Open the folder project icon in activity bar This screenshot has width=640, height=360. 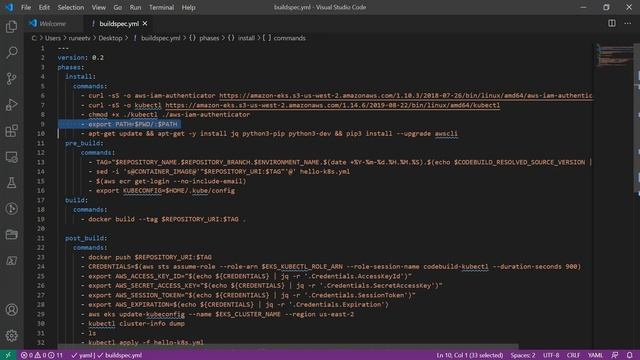click(x=11, y=235)
